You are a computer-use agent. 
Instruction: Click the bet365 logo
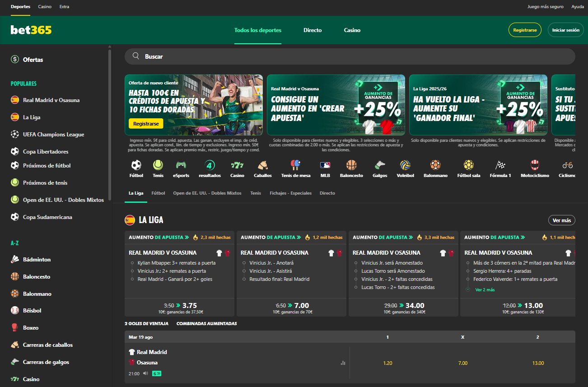click(31, 30)
